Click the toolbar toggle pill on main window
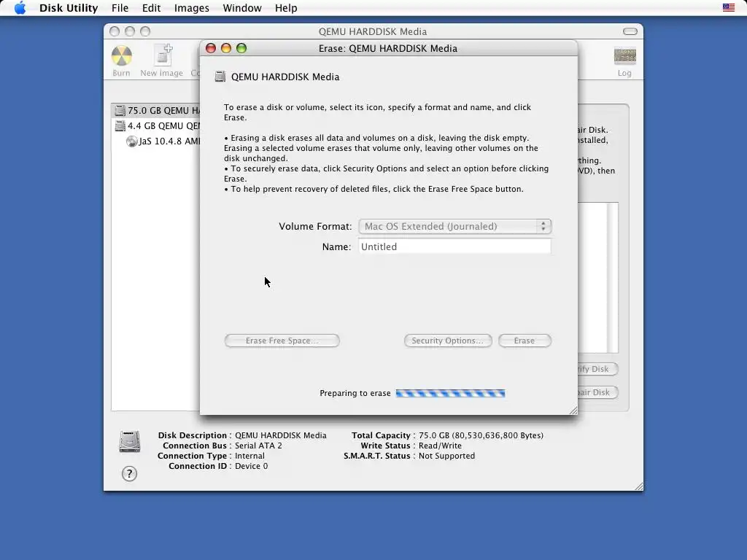The width and height of the screenshot is (747, 560). pyautogui.click(x=630, y=31)
